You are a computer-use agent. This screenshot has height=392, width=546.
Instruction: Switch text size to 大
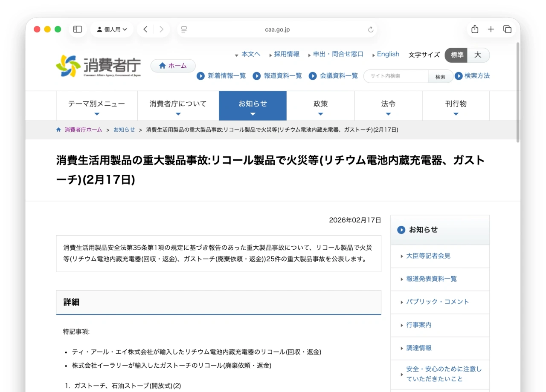point(478,55)
